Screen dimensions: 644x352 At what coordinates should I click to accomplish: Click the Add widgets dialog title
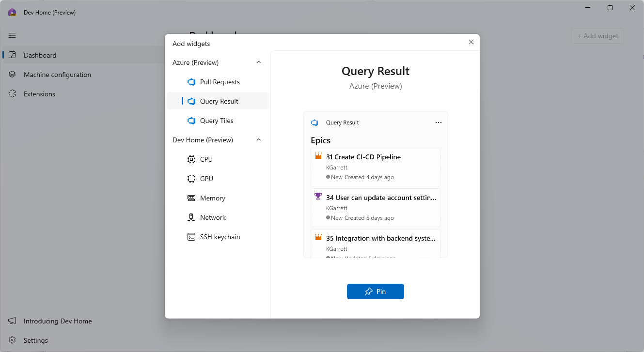point(191,44)
